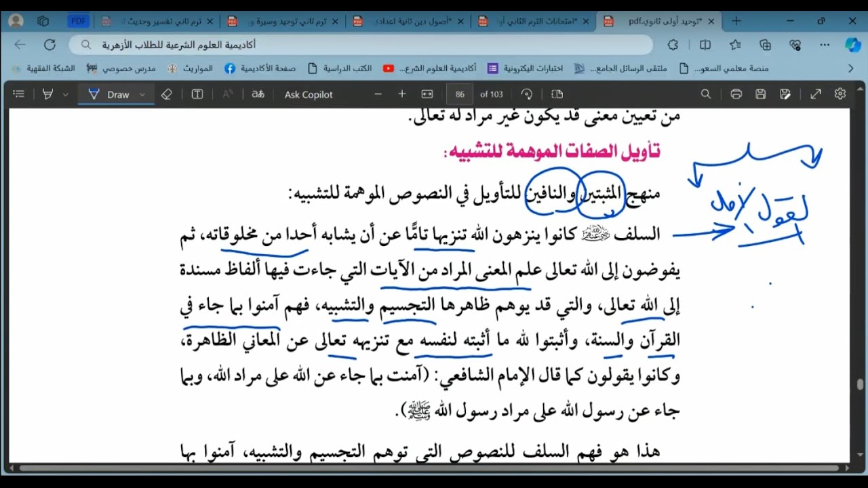Enter full screen PDF view

[816, 94]
